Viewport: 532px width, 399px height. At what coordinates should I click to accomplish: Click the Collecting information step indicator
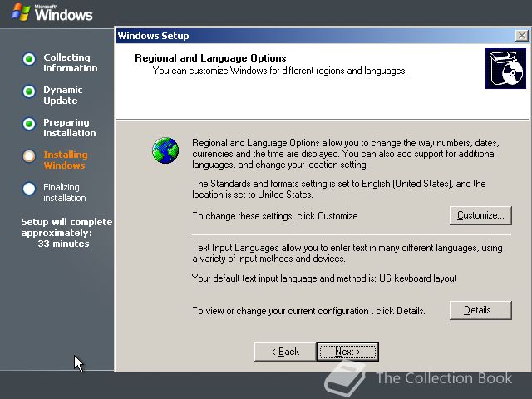pos(29,59)
